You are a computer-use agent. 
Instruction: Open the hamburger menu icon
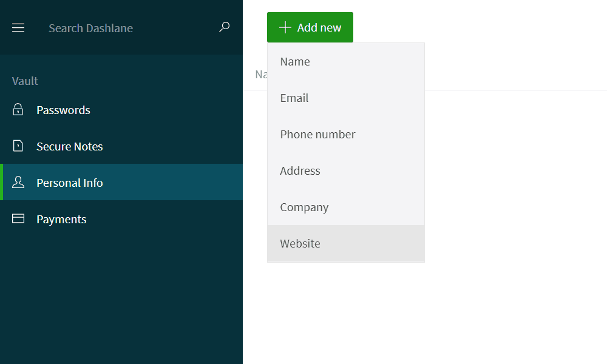click(18, 28)
